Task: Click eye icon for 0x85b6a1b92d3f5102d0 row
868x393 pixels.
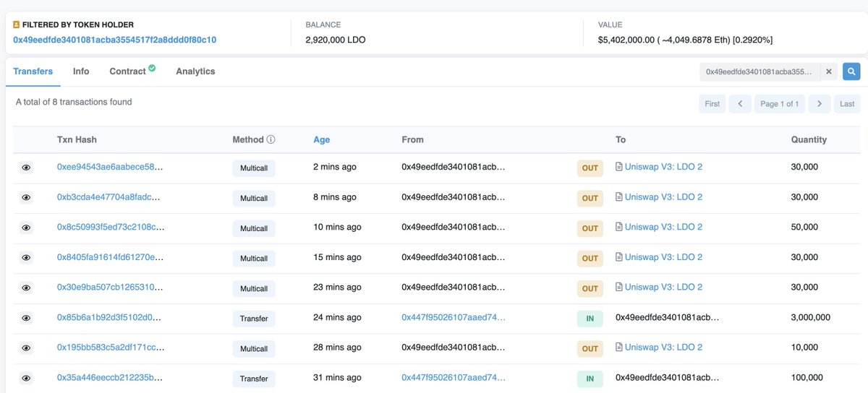Action: [26, 318]
